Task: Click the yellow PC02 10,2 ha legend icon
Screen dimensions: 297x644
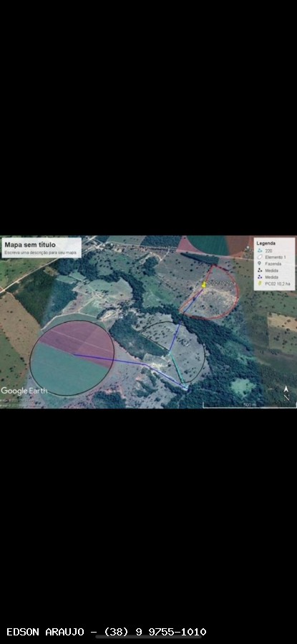Action: click(260, 284)
